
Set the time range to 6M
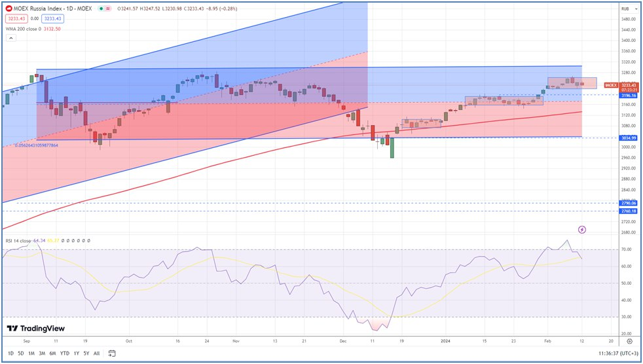[x=52, y=354]
